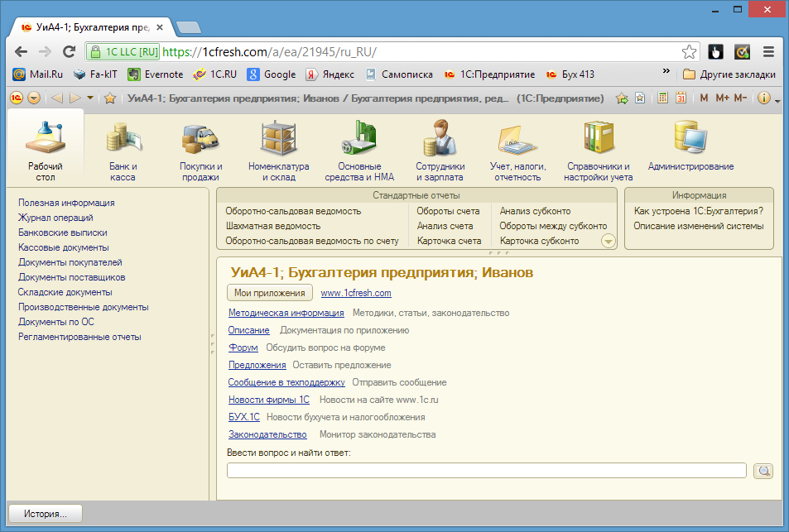
Task: Click the 1C main menu round icon
Action: click(17, 98)
